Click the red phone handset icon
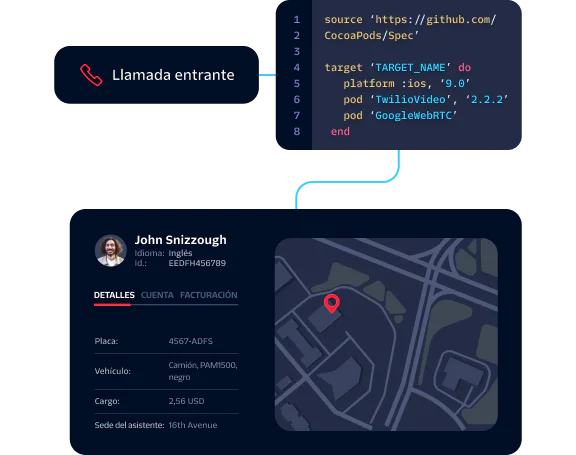 91,75
